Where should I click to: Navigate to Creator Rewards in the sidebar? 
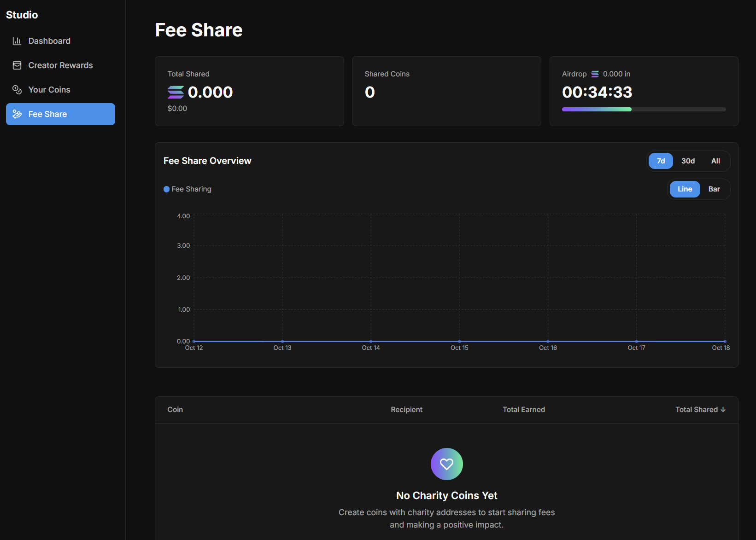(x=60, y=65)
